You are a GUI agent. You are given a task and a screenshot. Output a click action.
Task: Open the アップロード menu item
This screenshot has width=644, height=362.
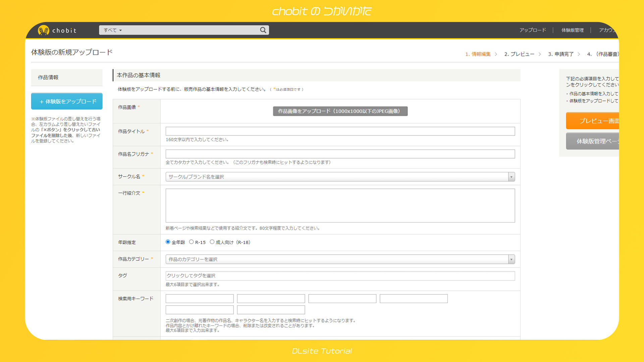[533, 30]
